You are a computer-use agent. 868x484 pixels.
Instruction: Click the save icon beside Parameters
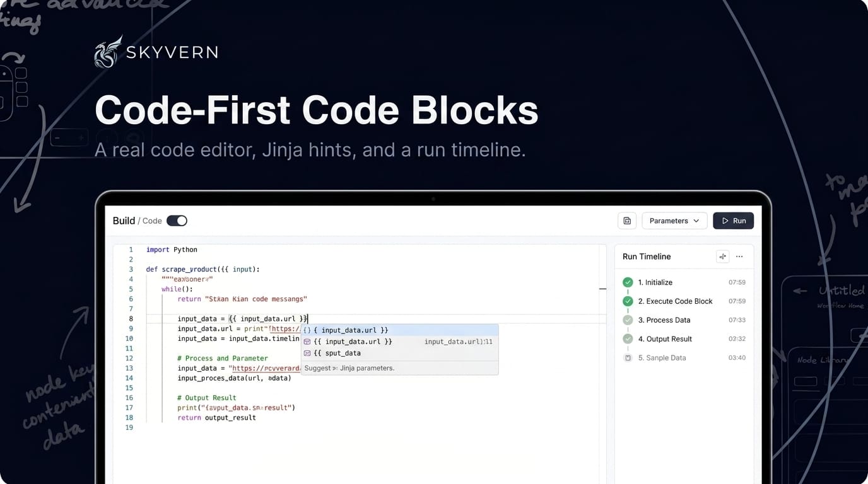[627, 221]
